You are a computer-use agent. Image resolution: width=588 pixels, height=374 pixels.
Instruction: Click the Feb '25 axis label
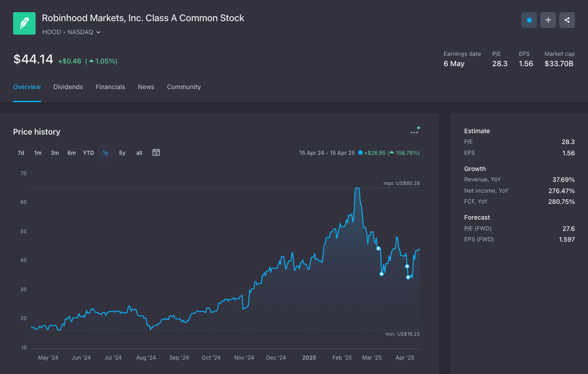coord(342,358)
